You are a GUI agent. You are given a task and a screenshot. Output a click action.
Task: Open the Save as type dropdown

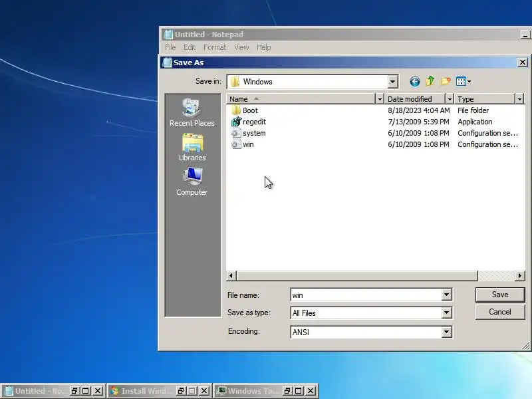[x=446, y=313]
